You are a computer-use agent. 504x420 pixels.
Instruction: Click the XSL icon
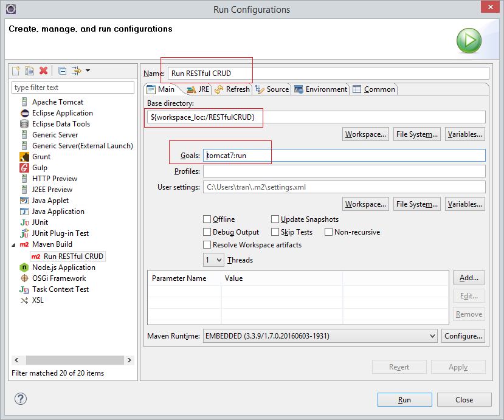click(x=24, y=300)
